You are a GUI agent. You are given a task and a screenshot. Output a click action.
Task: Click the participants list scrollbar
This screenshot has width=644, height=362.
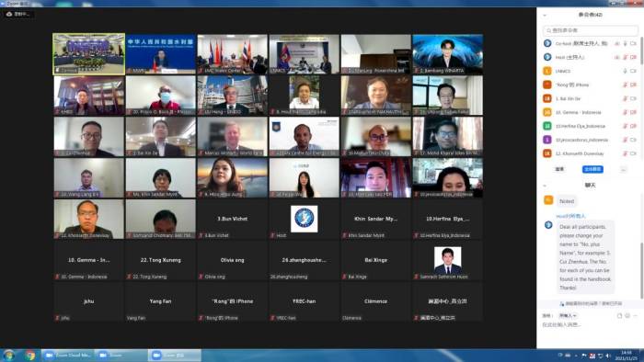coord(641,51)
